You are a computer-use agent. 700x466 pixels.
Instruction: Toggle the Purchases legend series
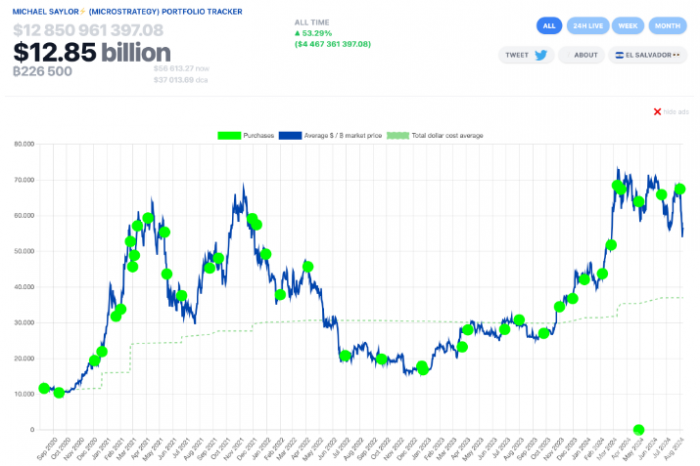tap(243, 135)
